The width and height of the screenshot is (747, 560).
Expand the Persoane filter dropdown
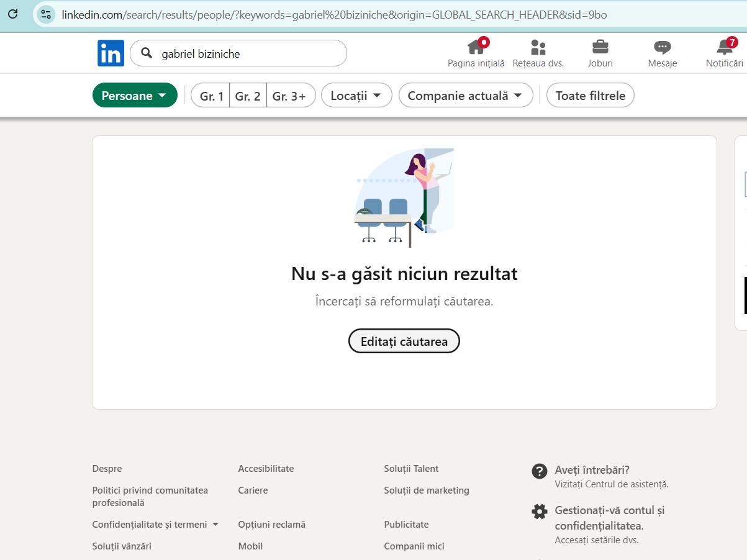(135, 96)
